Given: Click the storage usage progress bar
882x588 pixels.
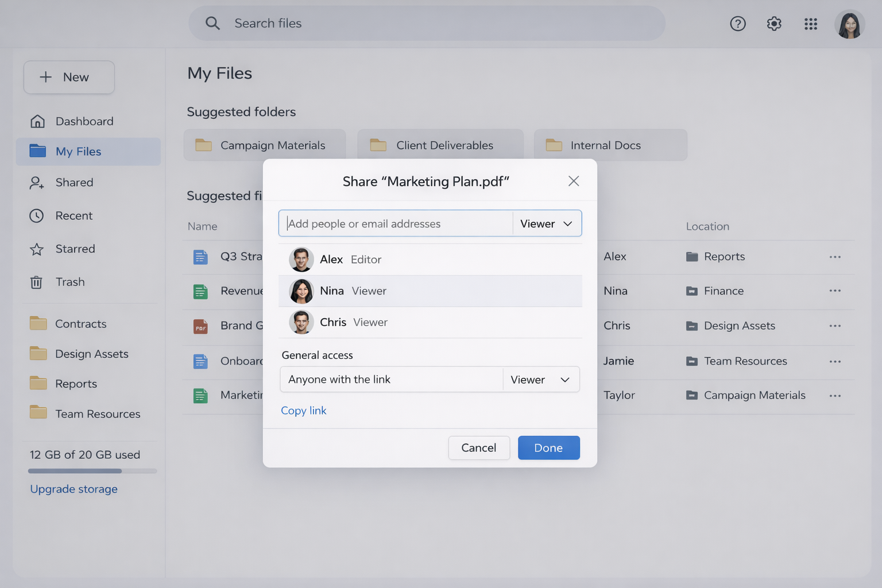Looking at the screenshot, I should pos(92,471).
